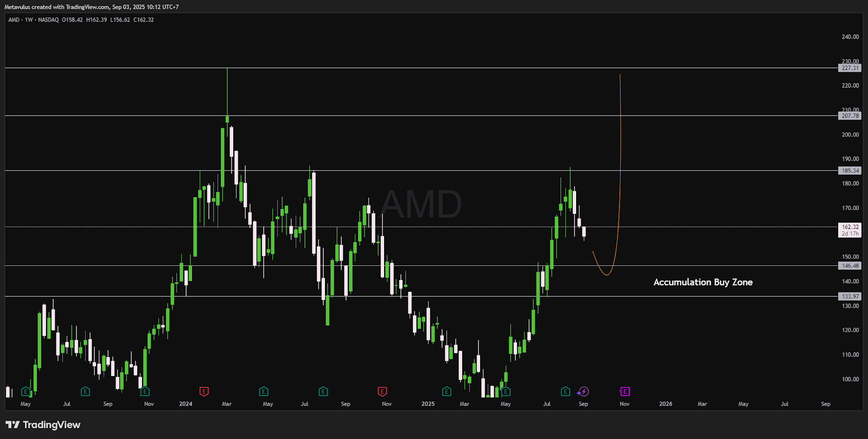
Task: Click the green earnings marker above May 2023
Action: pyautogui.click(x=25, y=391)
